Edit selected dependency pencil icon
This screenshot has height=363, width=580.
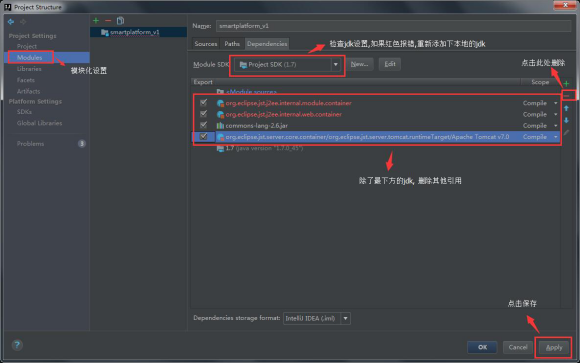tap(566, 132)
